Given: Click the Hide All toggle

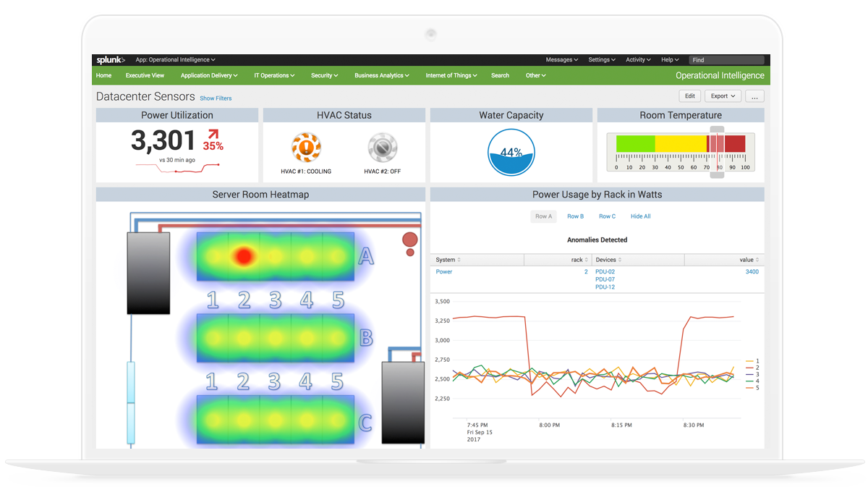Looking at the screenshot, I should (x=640, y=216).
